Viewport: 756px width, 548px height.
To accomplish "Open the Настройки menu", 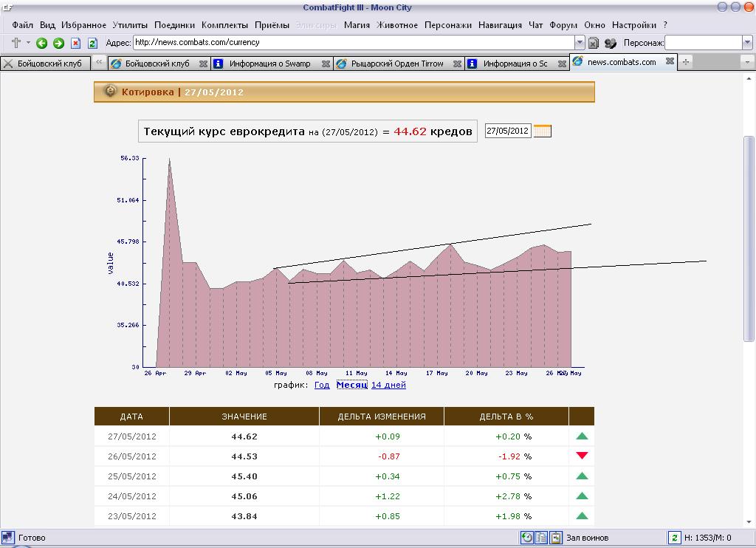I will (x=634, y=25).
